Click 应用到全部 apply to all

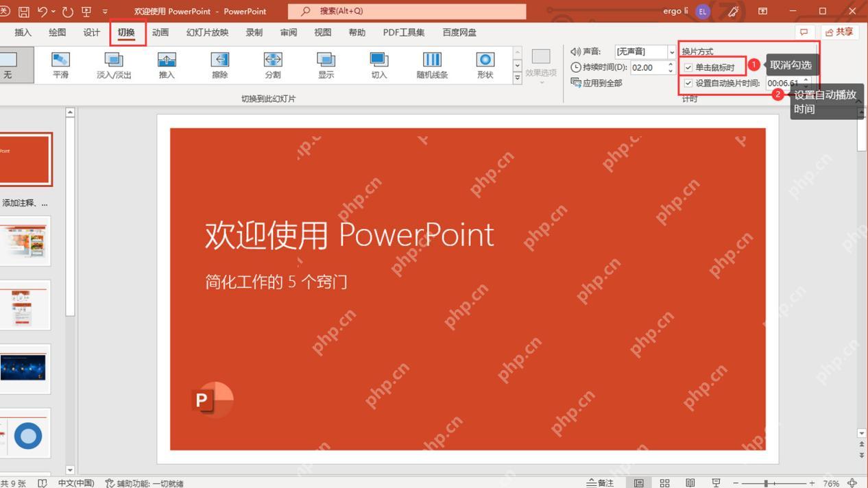click(x=596, y=83)
